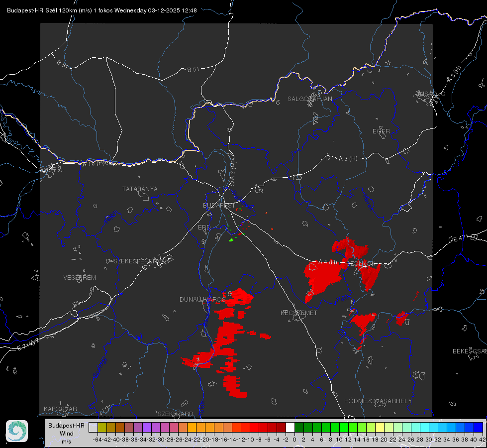The width and height of the screenshot is (487, 448).
Task: Click the A 3 (H) label near Miskolc
Action: (x=454, y=74)
